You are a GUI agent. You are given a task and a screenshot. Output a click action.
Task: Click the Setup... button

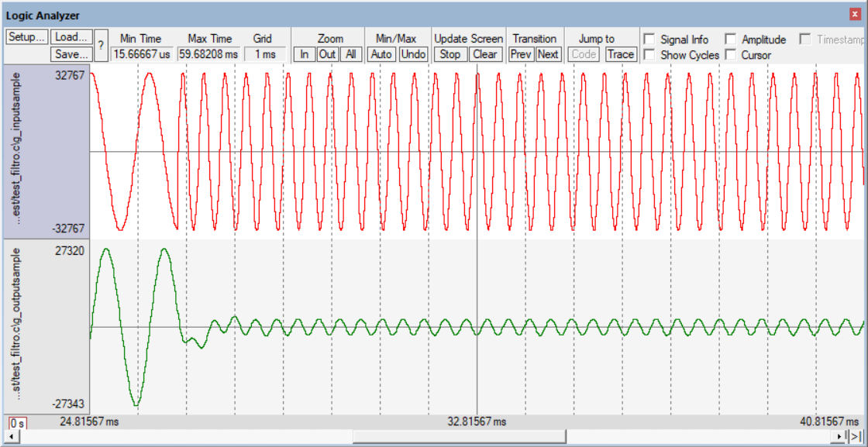27,37
